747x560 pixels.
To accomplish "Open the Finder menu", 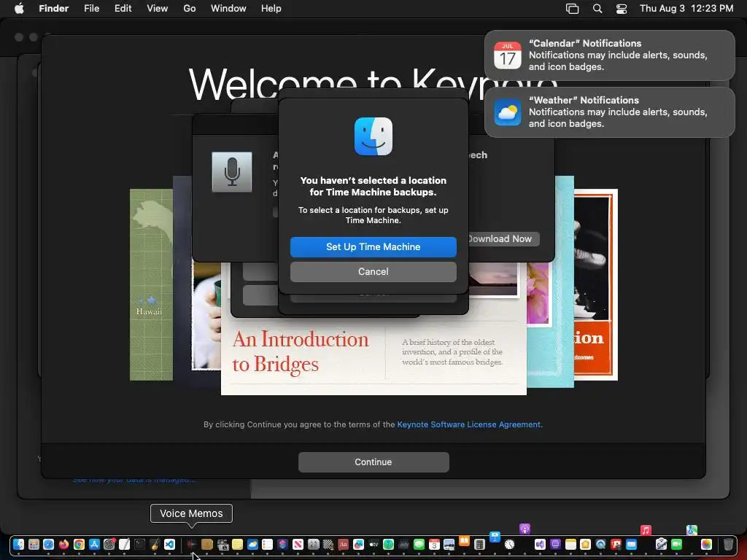I will tap(54, 9).
